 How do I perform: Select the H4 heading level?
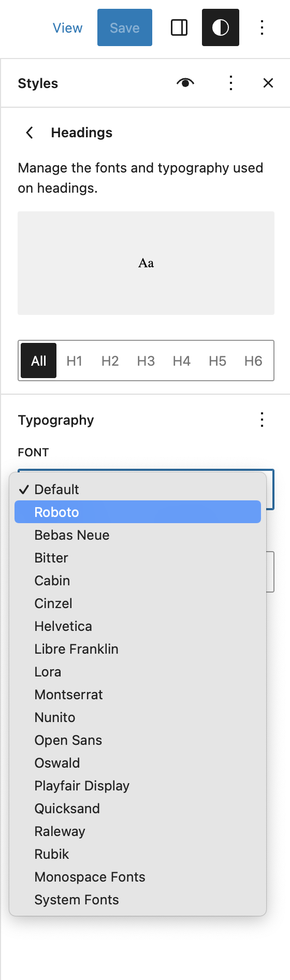point(182,361)
